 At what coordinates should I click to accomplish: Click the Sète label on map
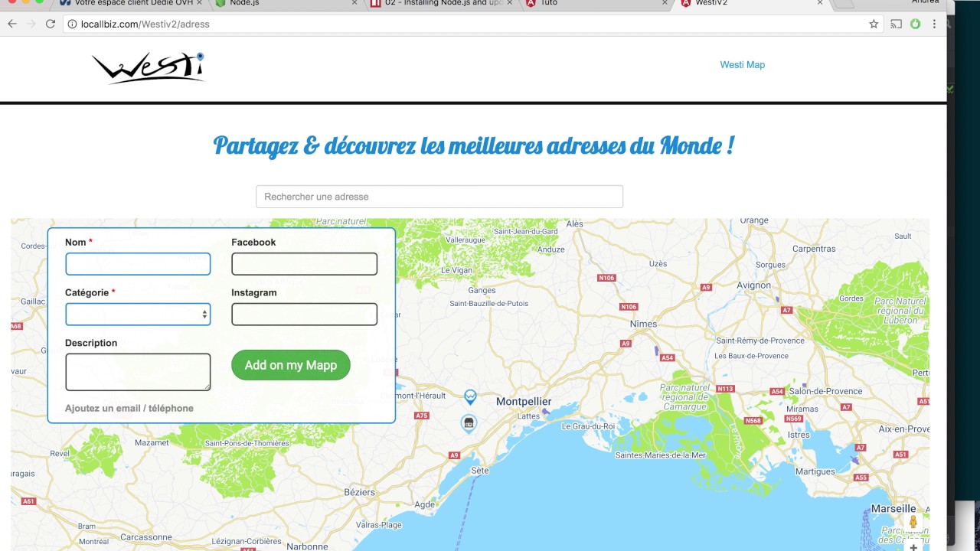(x=480, y=471)
